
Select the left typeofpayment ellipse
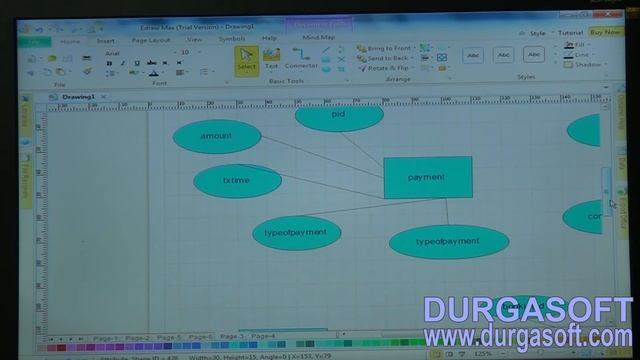point(297,233)
